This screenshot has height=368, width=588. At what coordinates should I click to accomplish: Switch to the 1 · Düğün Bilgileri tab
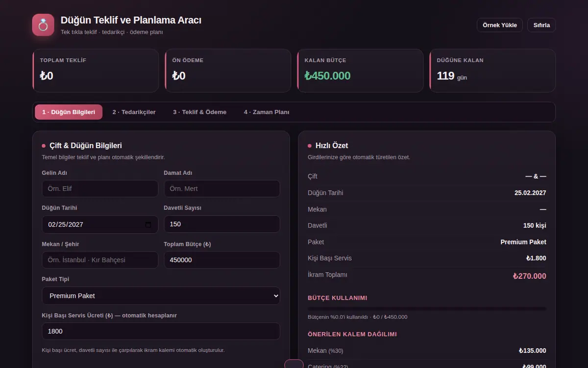[x=69, y=112]
